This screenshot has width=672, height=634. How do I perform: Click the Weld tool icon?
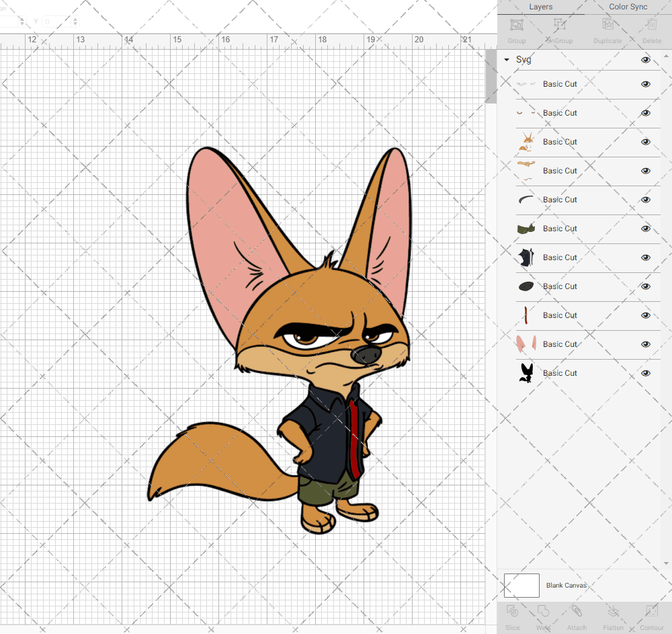(x=543, y=611)
